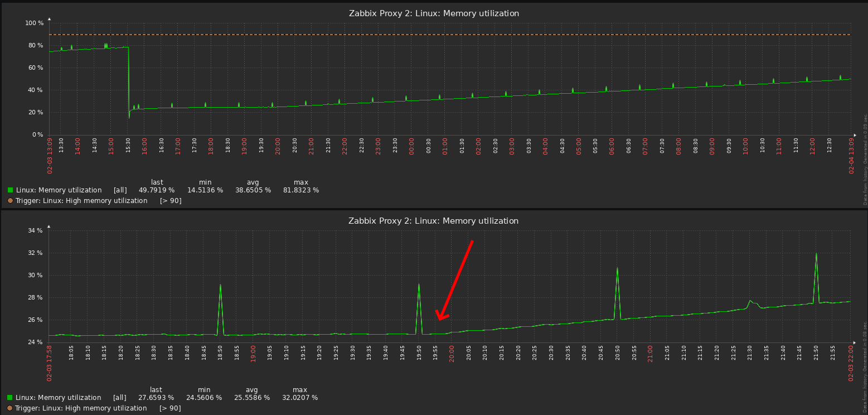The height and width of the screenshot is (415, 868).
Task: Click the 0 % y-axis label
Action: 37,134
